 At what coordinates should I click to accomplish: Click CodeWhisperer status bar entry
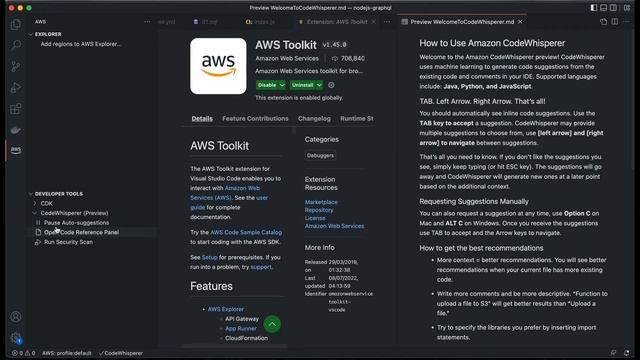pos(121,353)
